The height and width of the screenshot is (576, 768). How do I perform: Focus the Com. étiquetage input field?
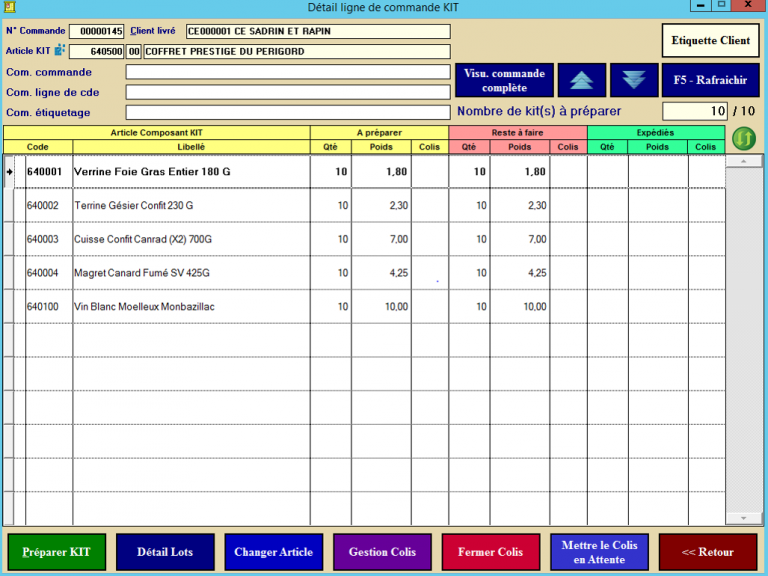tap(288, 112)
